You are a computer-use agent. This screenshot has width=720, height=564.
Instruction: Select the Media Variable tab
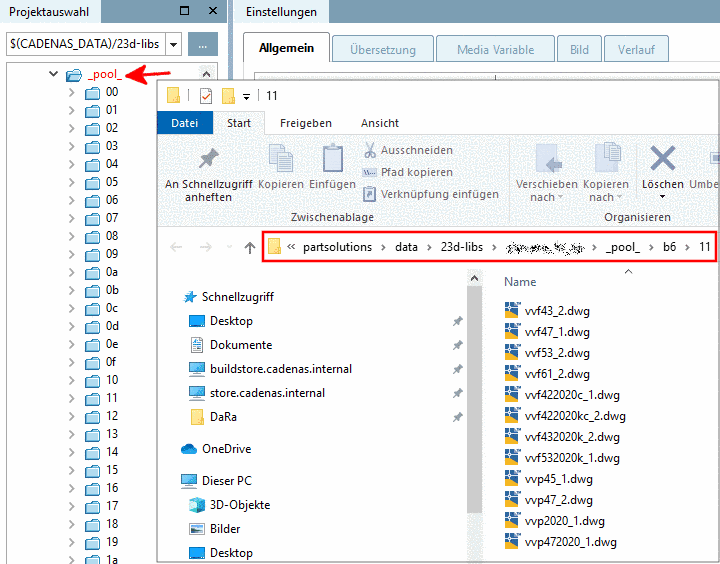[x=495, y=49]
